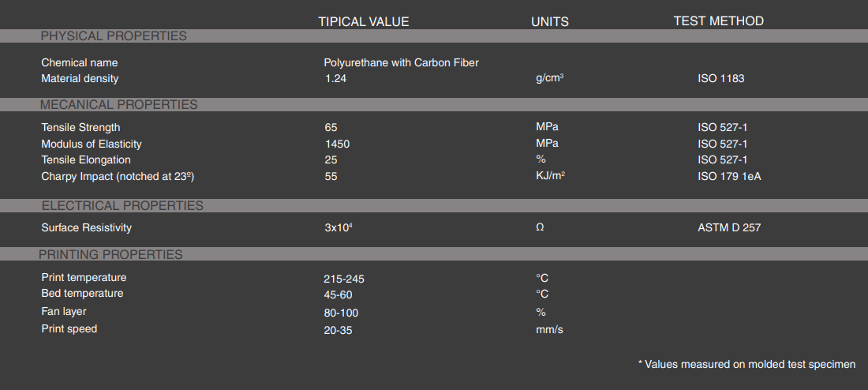The image size is (868, 390).
Task: Click the Surface Resistivity row label
Action: 86,228
